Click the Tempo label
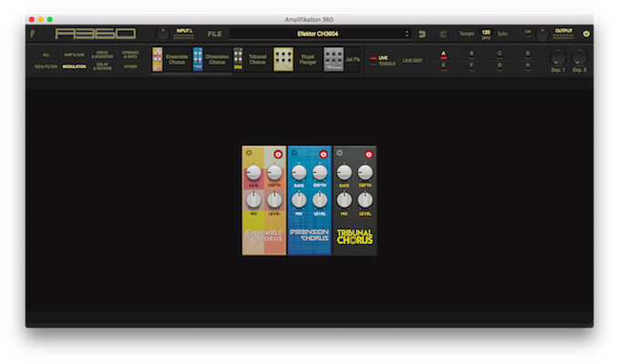 pos(467,34)
